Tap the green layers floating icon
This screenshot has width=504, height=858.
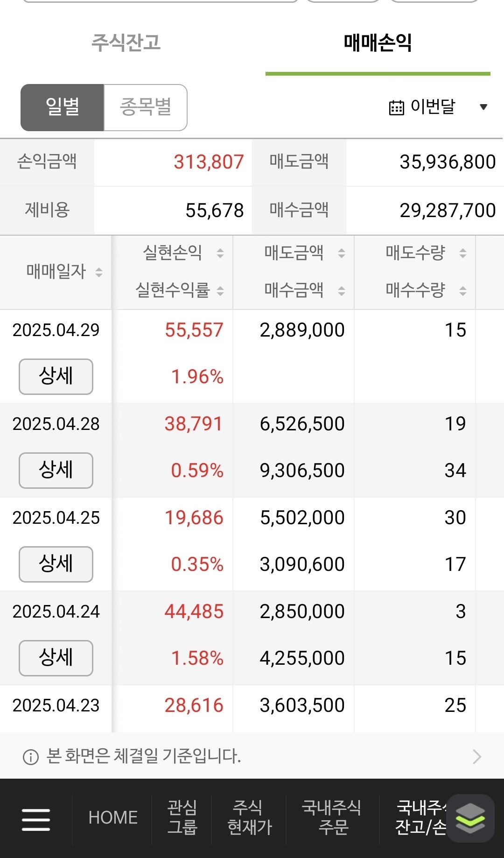470,818
